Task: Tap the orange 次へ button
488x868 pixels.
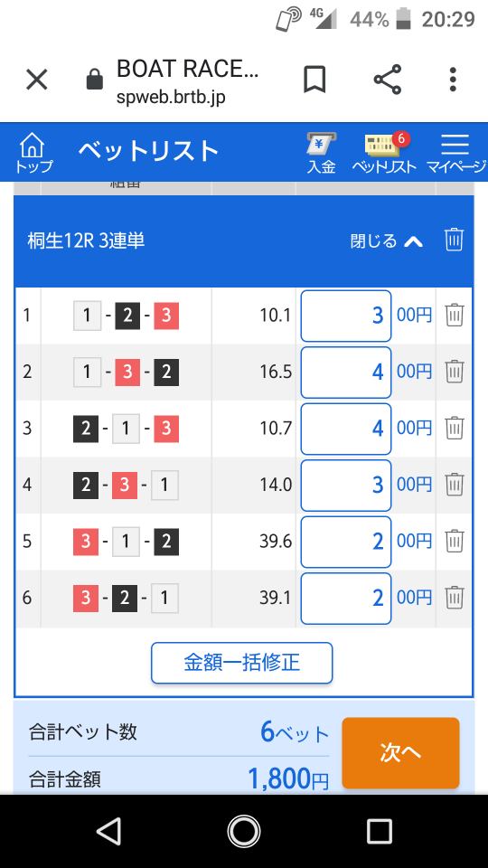Action: 400,753
